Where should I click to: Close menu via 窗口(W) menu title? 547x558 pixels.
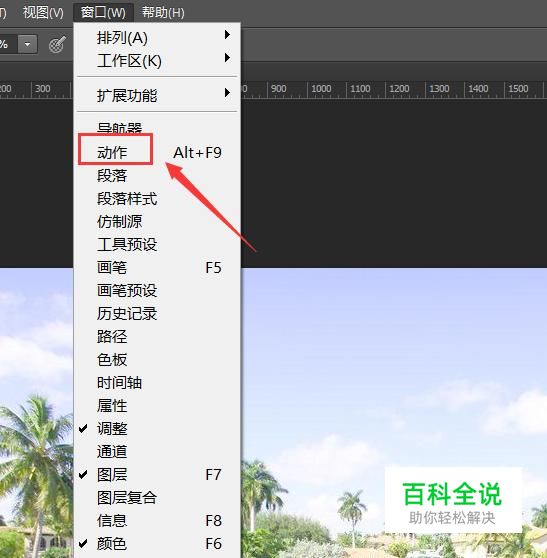(x=103, y=13)
